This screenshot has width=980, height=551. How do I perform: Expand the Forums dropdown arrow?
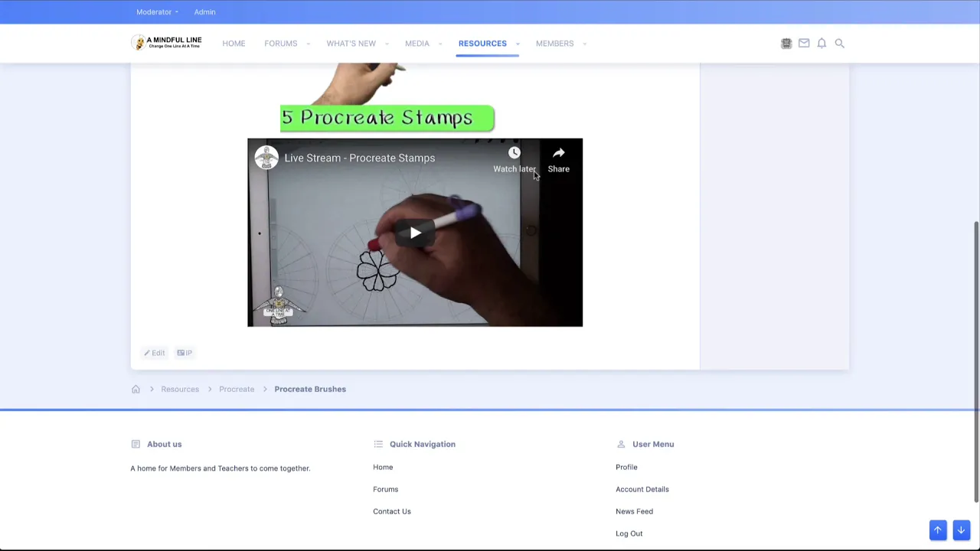point(308,44)
